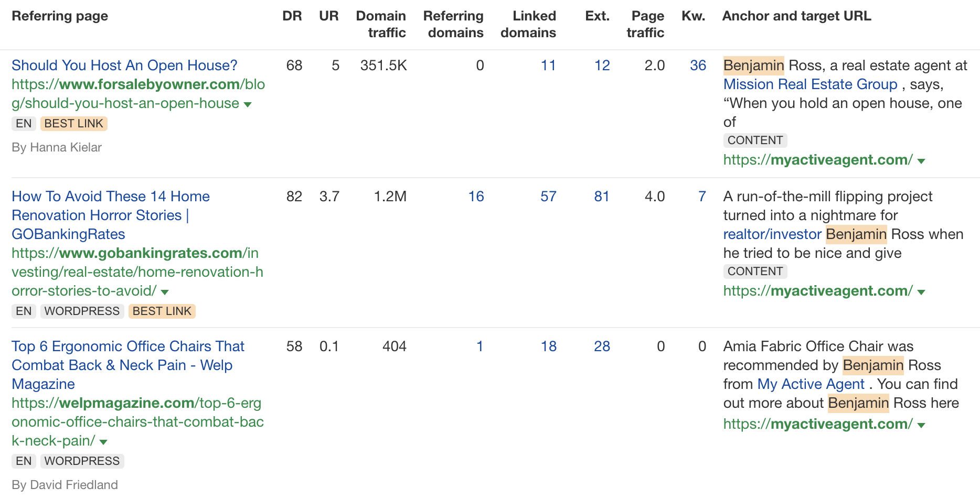The image size is (980, 499).
Task: Expand details for the welpmagazine.com URL
Action: [103, 441]
